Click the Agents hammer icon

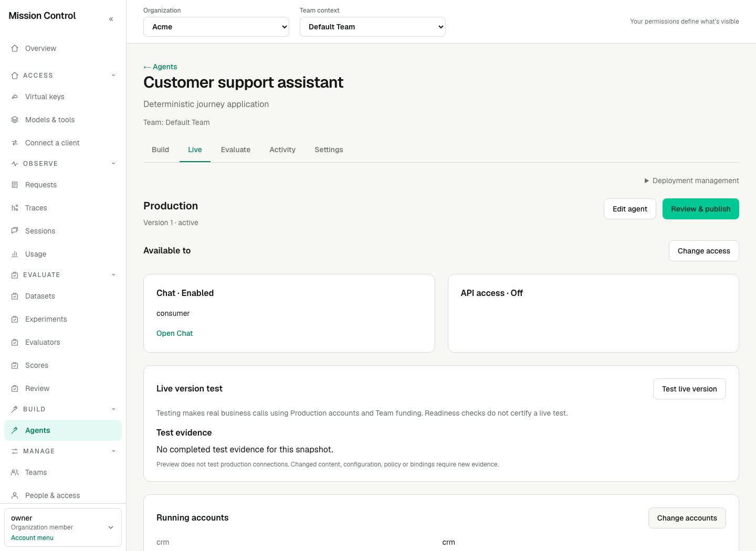pos(15,430)
